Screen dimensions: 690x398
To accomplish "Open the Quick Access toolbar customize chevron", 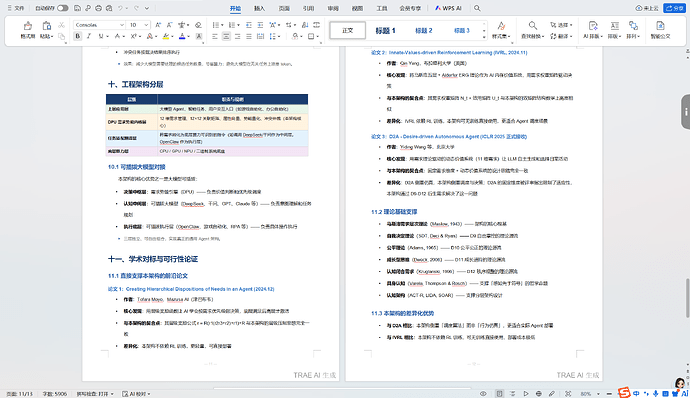I will (147, 8).
